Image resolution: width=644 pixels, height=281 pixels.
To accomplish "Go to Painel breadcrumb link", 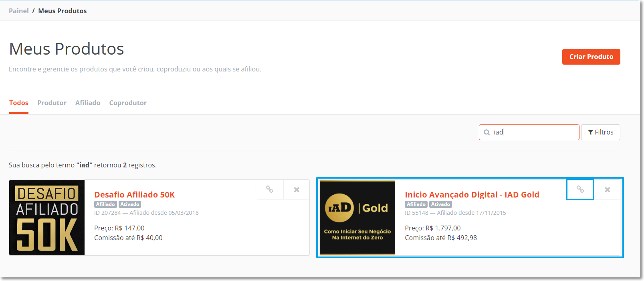I will [x=19, y=11].
